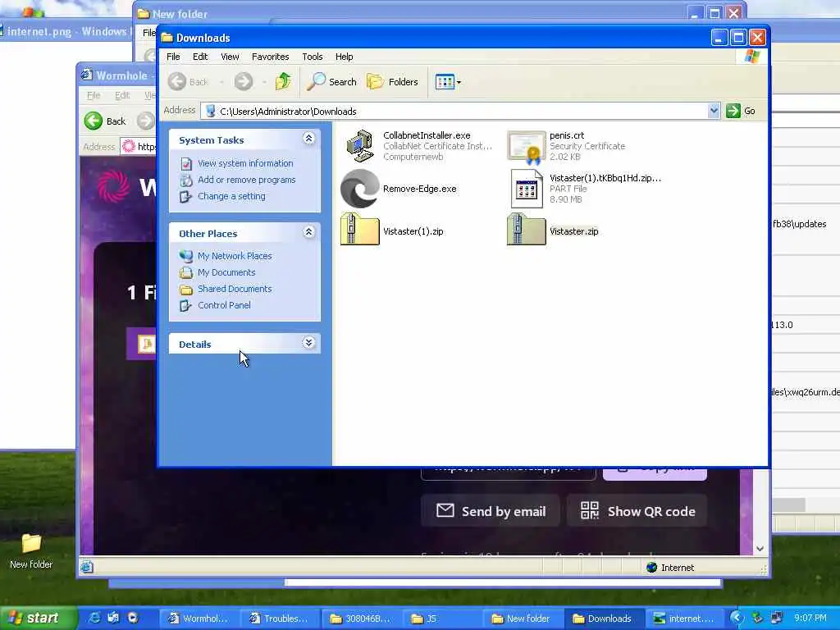Click Add or remove programs link
Image resolution: width=840 pixels, height=630 pixels.
pyautogui.click(x=246, y=180)
